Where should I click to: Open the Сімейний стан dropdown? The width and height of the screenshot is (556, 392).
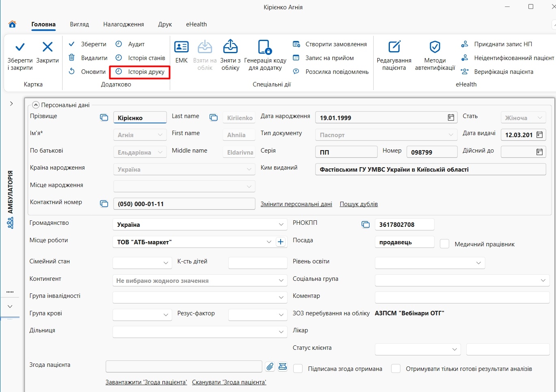coord(166,263)
